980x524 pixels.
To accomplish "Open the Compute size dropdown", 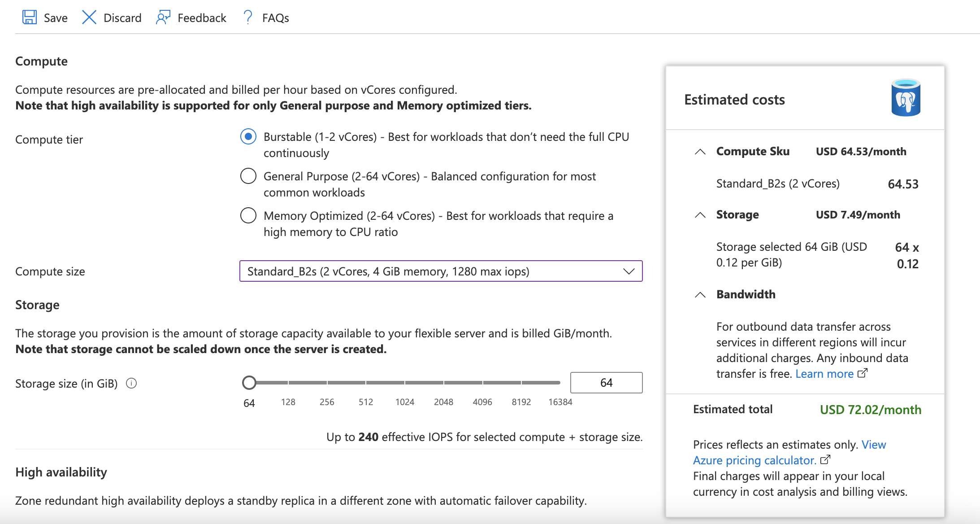I will click(441, 271).
